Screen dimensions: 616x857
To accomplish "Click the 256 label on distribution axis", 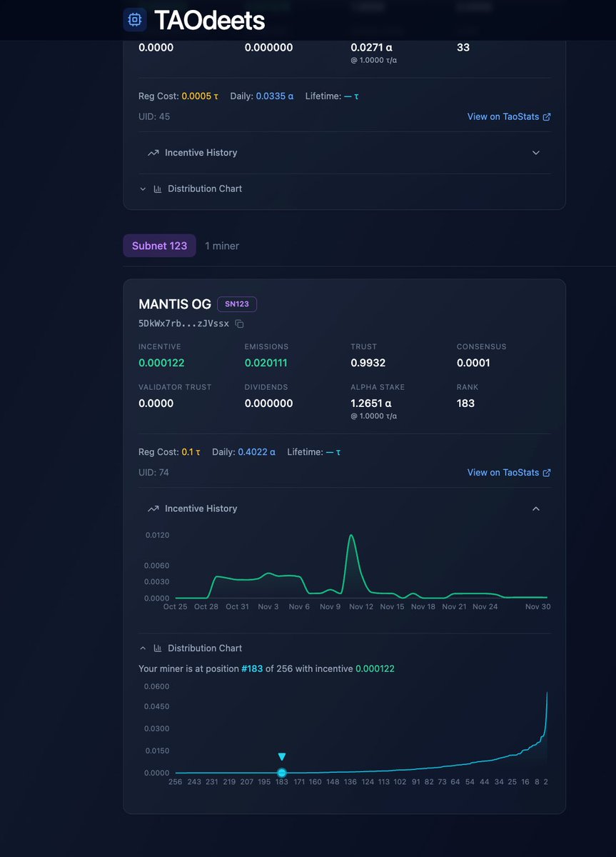I will pos(175,782).
